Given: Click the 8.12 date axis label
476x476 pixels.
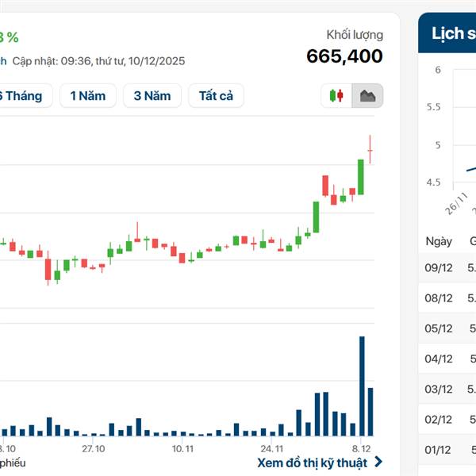Looking at the screenshot, I should click(x=363, y=448).
